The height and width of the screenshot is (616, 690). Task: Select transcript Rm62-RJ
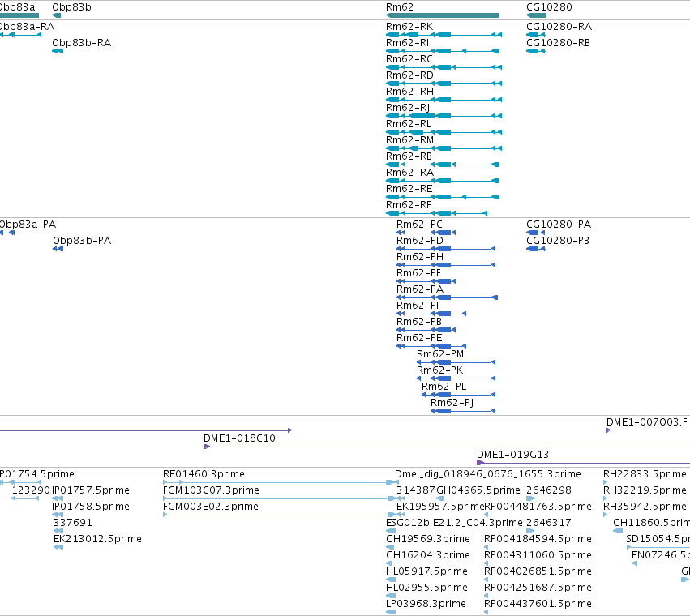pyautogui.click(x=444, y=116)
